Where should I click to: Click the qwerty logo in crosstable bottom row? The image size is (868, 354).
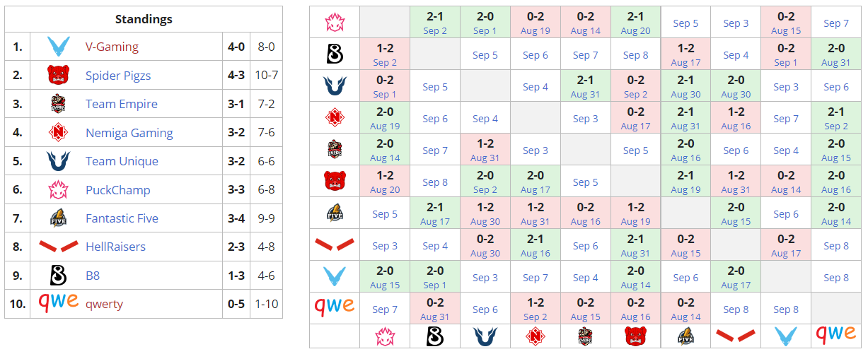click(x=835, y=334)
